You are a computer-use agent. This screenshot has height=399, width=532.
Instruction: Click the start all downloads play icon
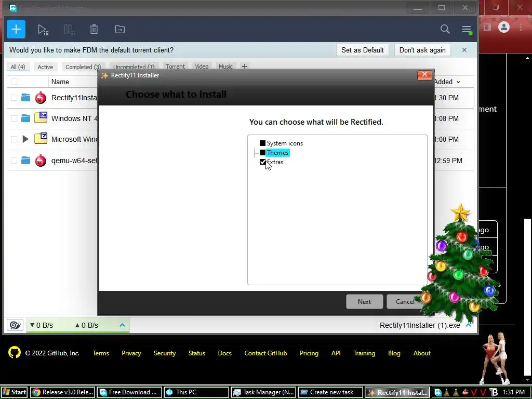pos(43,30)
